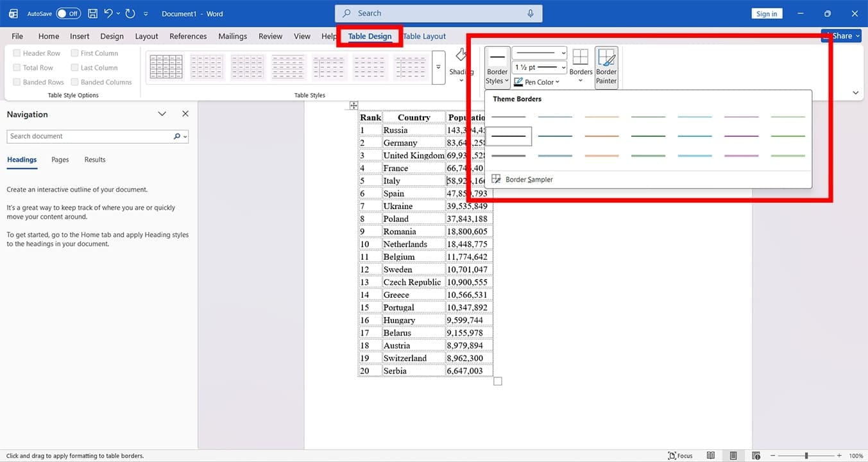Pick the purple border in middle row
Screen dimensions: 868x462
pos(742,136)
